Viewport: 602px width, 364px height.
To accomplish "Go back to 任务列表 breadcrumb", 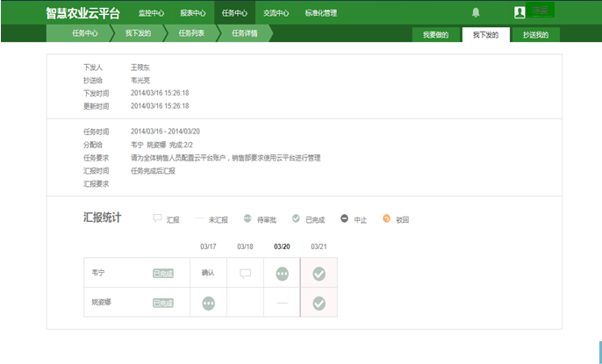I will coord(191,33).
